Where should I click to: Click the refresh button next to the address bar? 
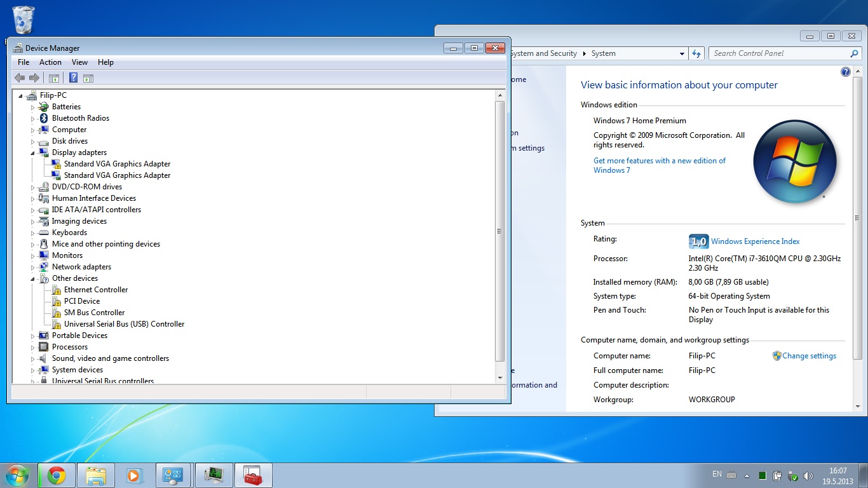[697, 53]
